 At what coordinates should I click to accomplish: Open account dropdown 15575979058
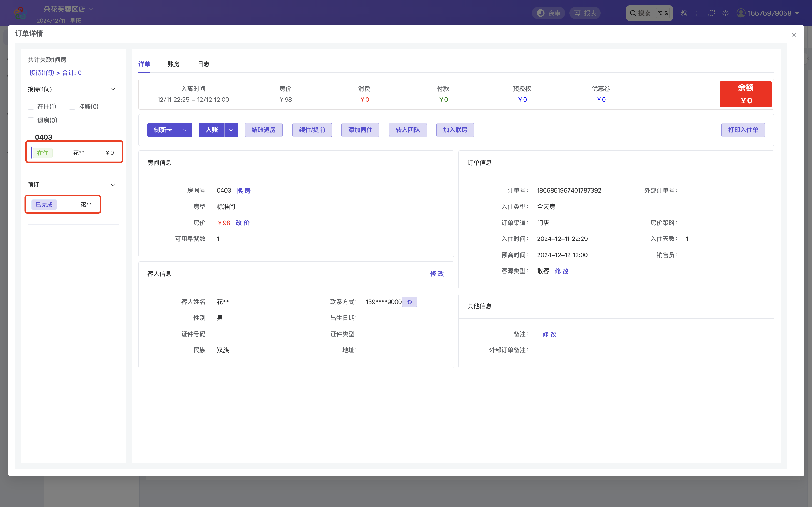pos(773,13)
